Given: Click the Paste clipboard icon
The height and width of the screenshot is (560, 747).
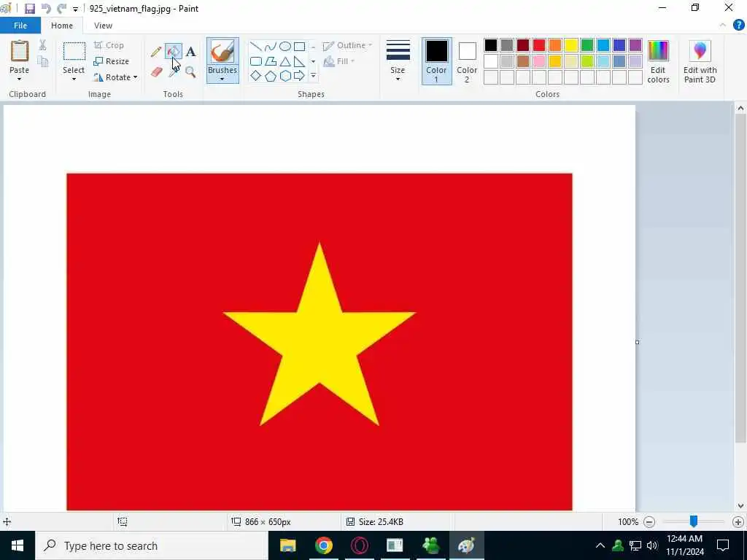Looking at the screenshot, I should (x=20, y=51).
